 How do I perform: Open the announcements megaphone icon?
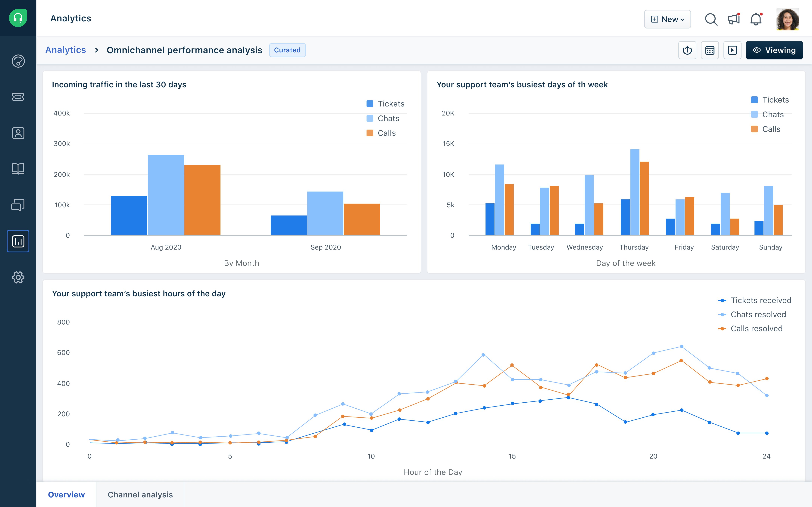click(x=733, y=19)
